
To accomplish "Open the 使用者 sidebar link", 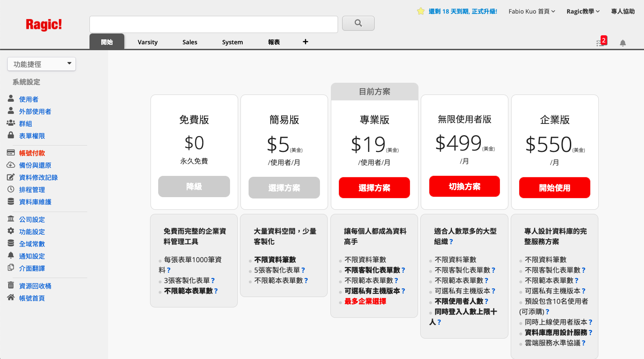I will pyautogui.click(x=28, y=99).
